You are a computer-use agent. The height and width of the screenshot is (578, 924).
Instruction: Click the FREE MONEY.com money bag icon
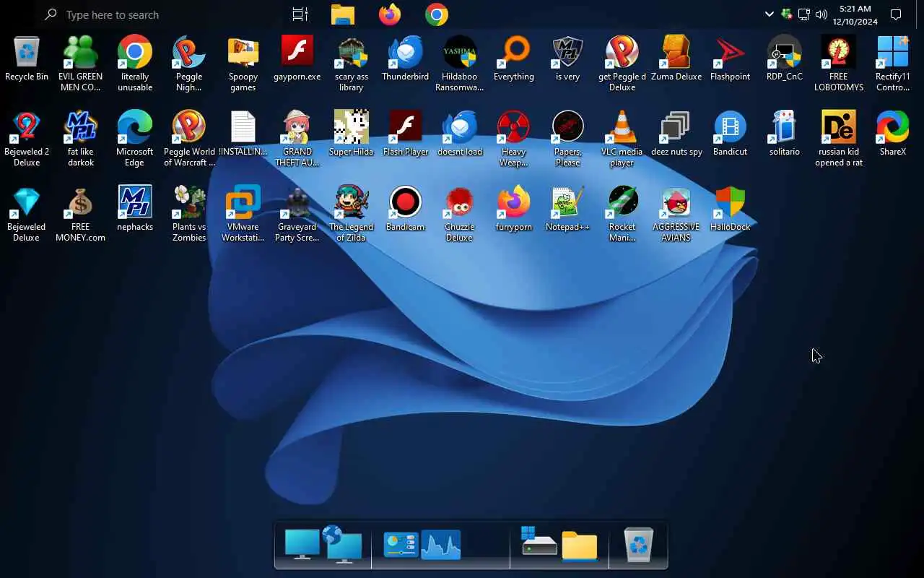(81, 214)
